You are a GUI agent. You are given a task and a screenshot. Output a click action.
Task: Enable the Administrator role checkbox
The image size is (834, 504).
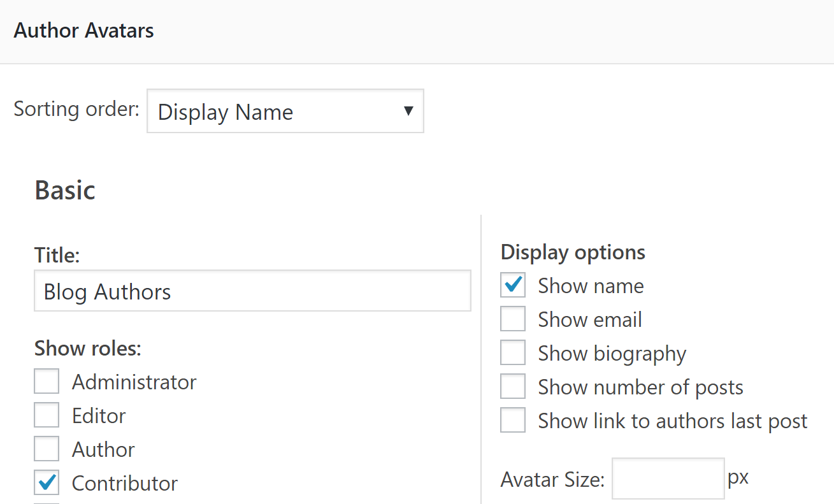(46, 380)
